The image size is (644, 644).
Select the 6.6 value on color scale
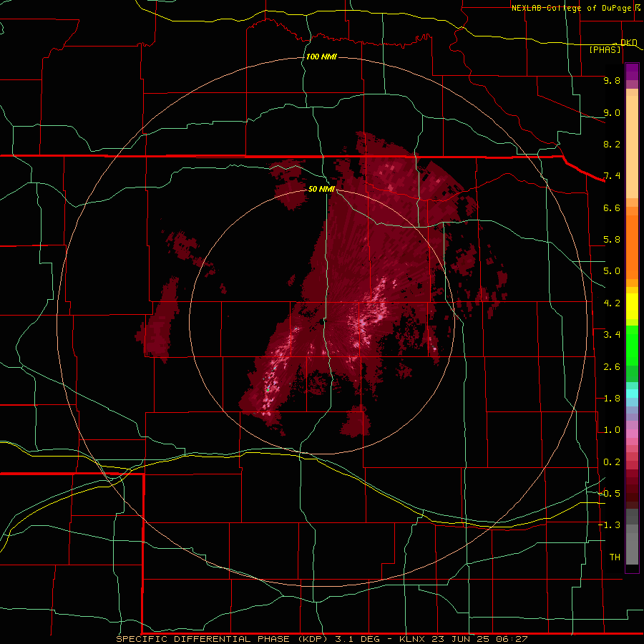point(612,208)
